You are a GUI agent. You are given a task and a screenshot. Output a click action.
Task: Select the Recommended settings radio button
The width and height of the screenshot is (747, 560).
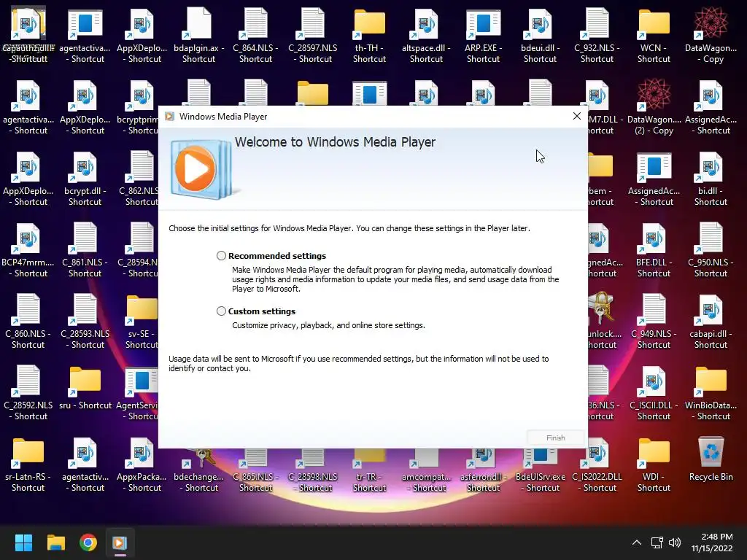[221, 256]
